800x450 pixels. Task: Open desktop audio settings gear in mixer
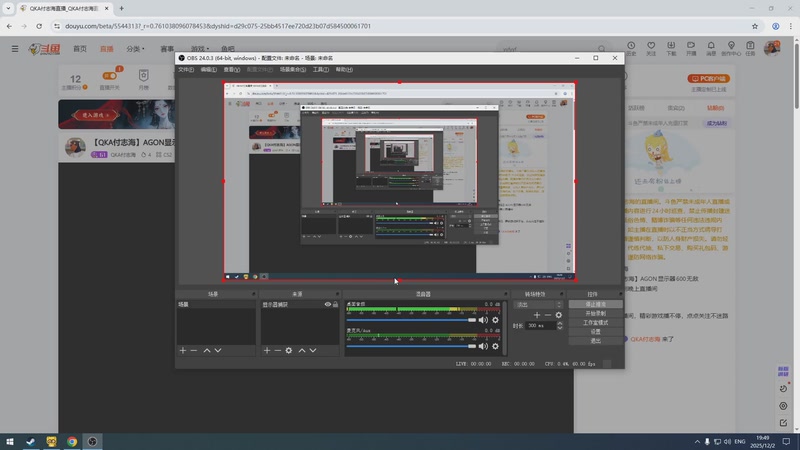[495, 320]
